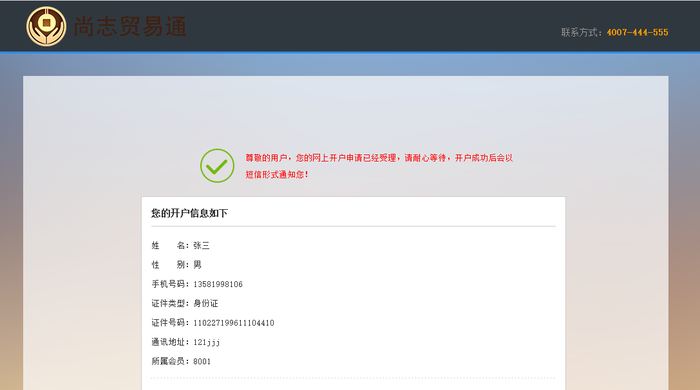Click the 证件类型 label

pos(170,303)
